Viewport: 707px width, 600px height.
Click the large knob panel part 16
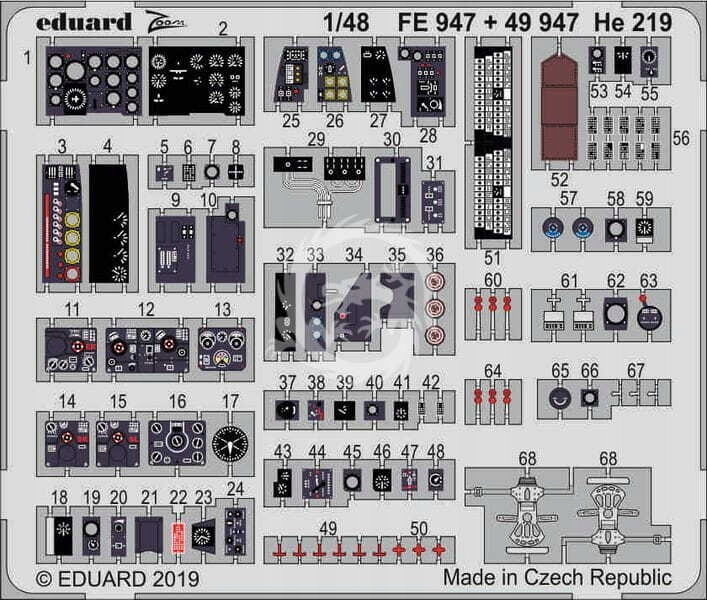[177, 443]
